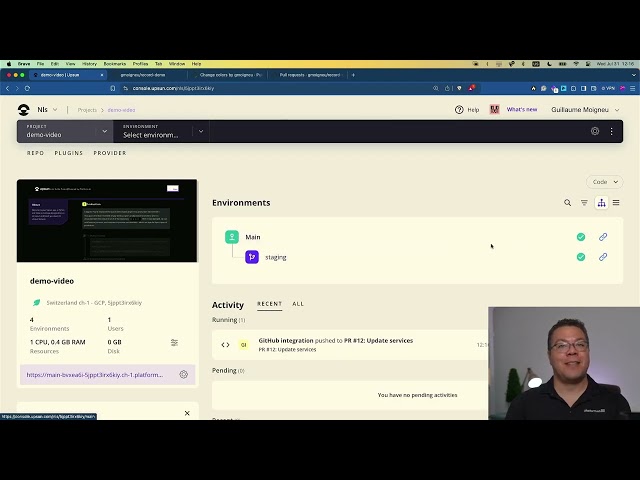Search environments with the magnifier icon
Image resolution: width=640 pixels, height=480 pixels.
tap(567, 202)
